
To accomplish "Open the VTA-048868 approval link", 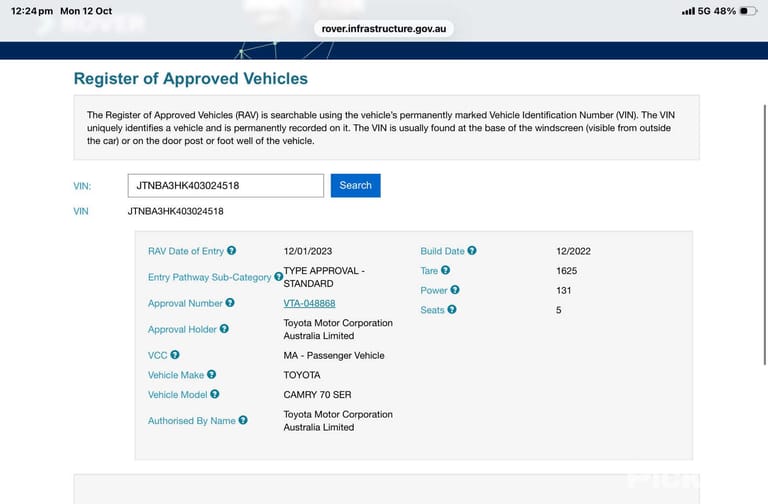I will [309, 303].
